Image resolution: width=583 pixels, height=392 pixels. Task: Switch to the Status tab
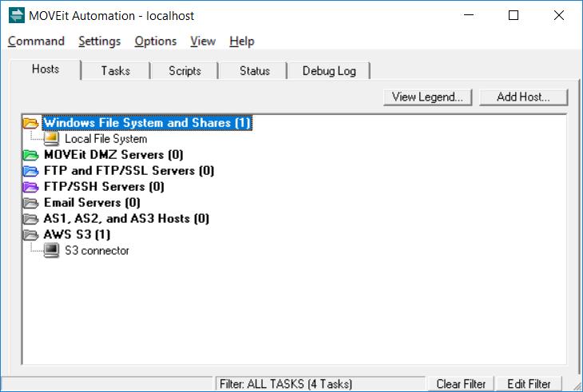tap(255, 70)
